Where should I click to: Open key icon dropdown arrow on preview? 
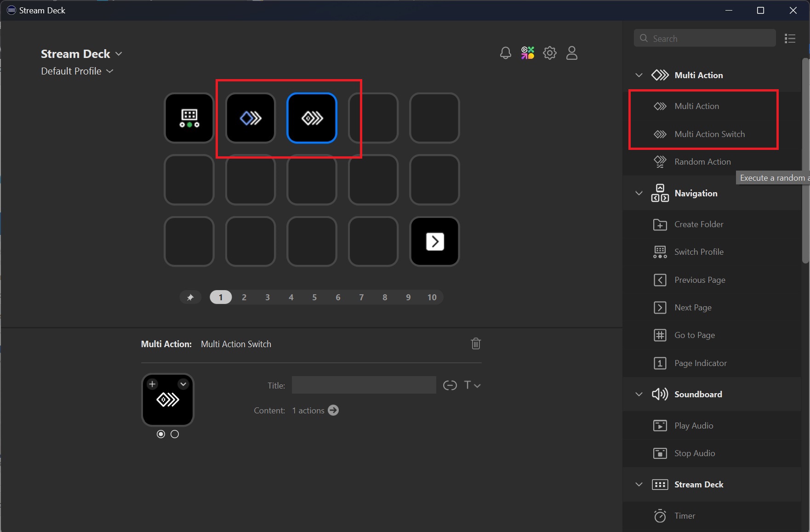click(183, 384)
